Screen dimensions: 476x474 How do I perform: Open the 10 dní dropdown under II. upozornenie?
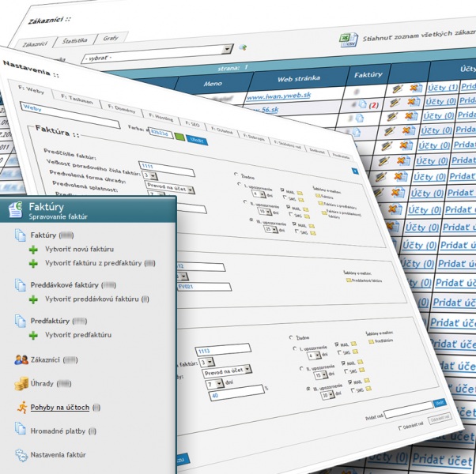[x=265, y=211]
